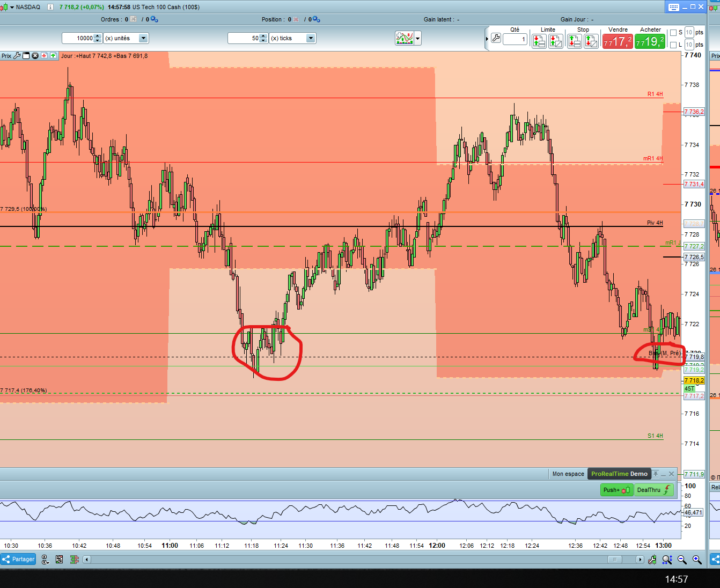Viewport: 720px width, 588px height.
Task: Cancel all orders with the Ordres X icon
Action: click(x=134, y=19)
